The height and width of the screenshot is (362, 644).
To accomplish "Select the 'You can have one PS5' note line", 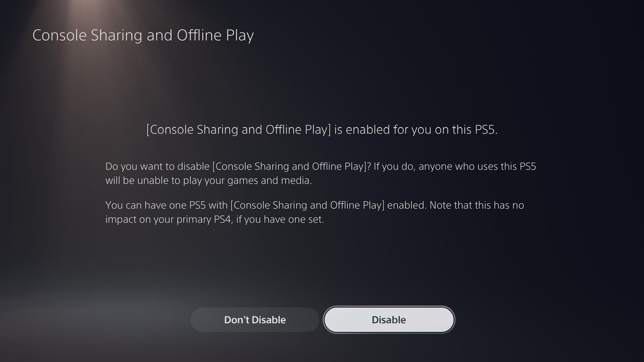I will pyautogui.click(x=315, y=205).
